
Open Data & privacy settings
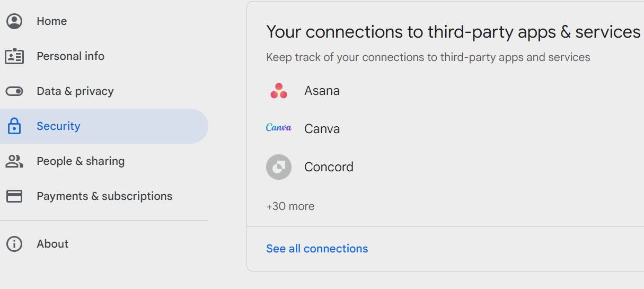75,91
